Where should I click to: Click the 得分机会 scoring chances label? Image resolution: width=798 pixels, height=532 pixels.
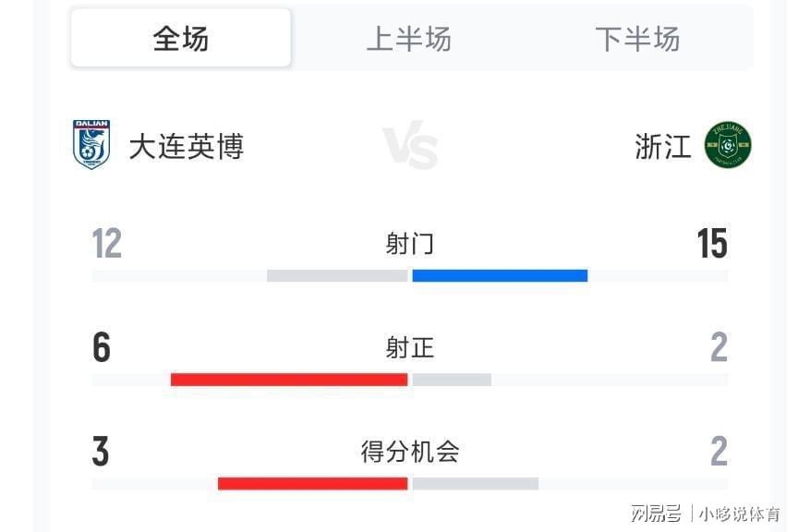409,452
